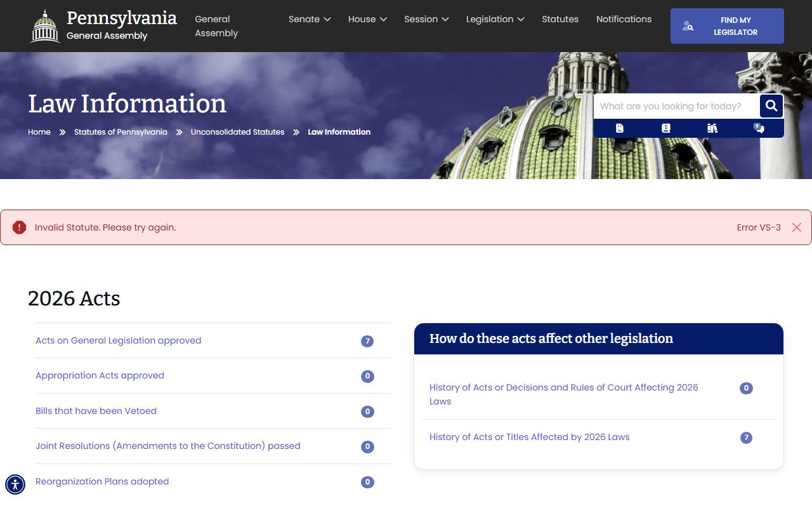Viewport: 812px width, 508px height.
Task: Open History of Acts or Titles Affected link
Action: (529, 437)
